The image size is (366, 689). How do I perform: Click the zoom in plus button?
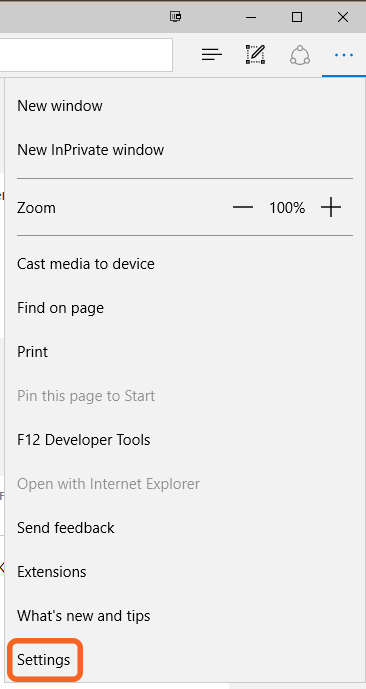(331, 207)
